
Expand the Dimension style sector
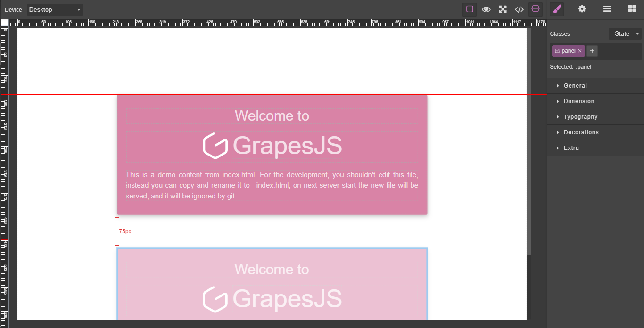click(595, 101)
